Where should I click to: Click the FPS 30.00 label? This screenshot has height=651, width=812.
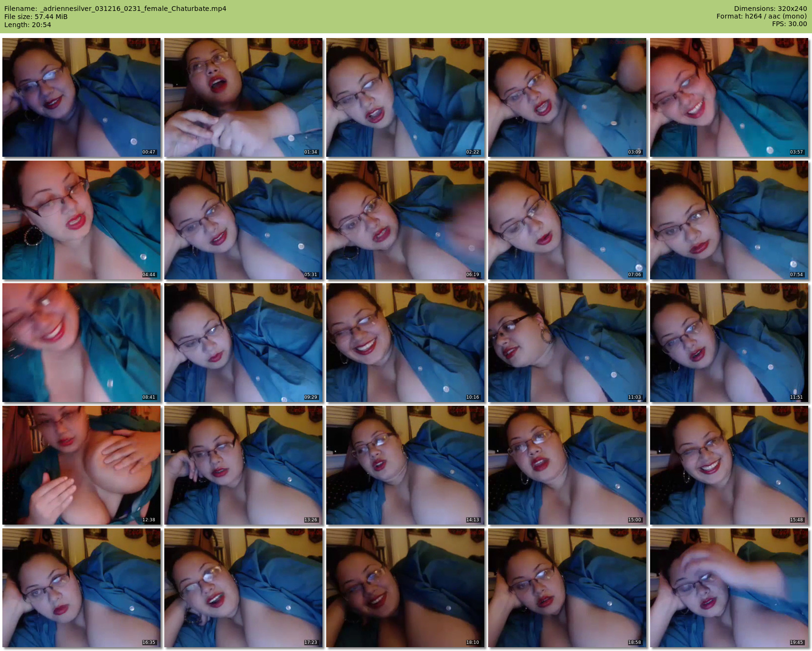(x=789, y=24)
